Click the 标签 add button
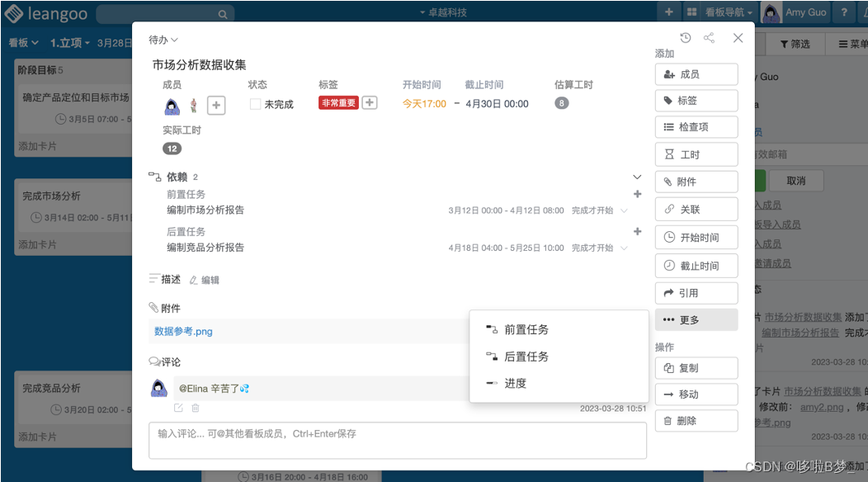 696,100
